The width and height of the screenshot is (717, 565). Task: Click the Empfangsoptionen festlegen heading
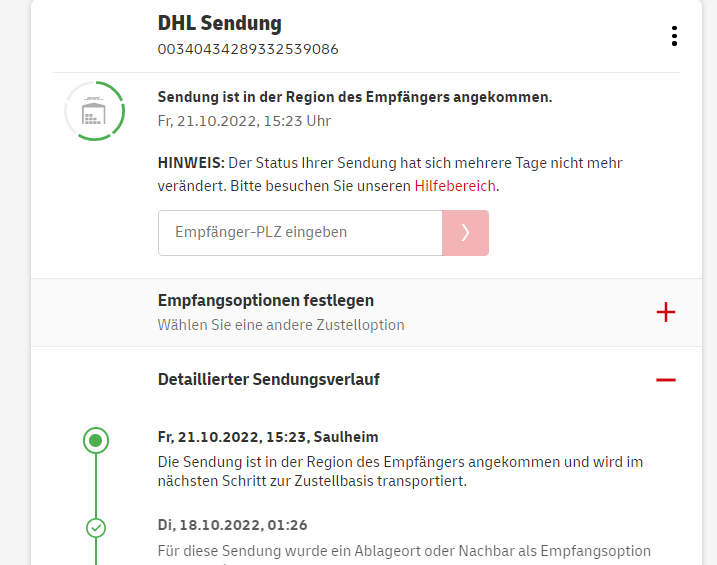(x=266, y=300)
